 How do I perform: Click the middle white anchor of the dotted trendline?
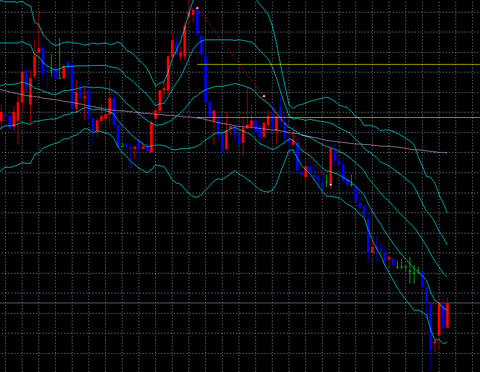coord(264,96)
